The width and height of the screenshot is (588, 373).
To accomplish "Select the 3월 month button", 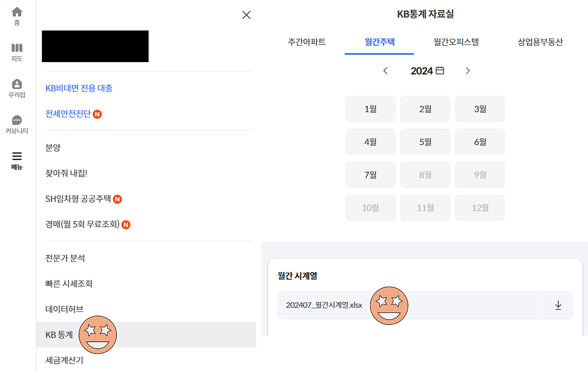I will tap(480, 109).
